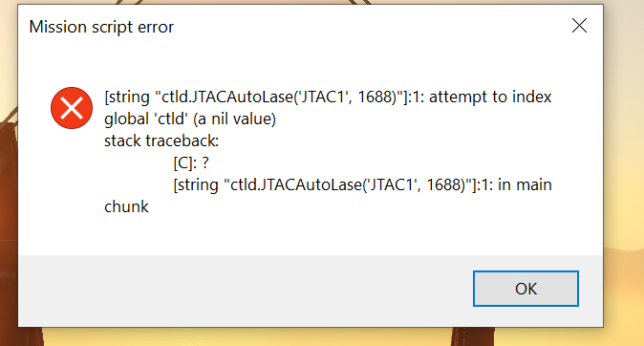
Task: Click the "Mission script error" title text
Action: tap(101, 27)
